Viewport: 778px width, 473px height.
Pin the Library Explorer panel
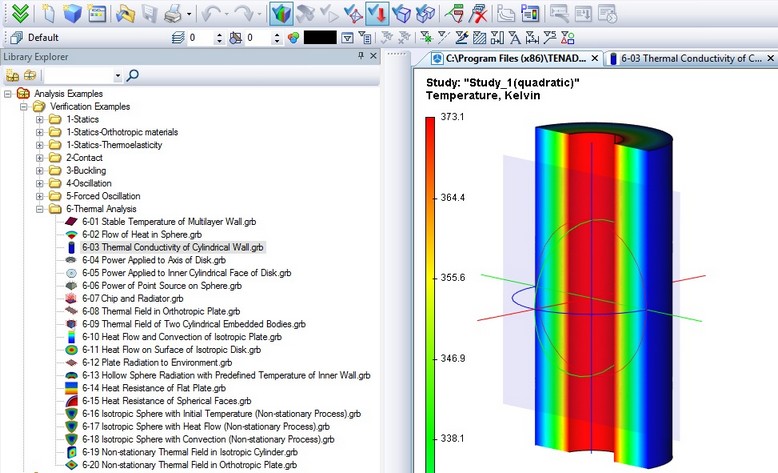(360, 57)
